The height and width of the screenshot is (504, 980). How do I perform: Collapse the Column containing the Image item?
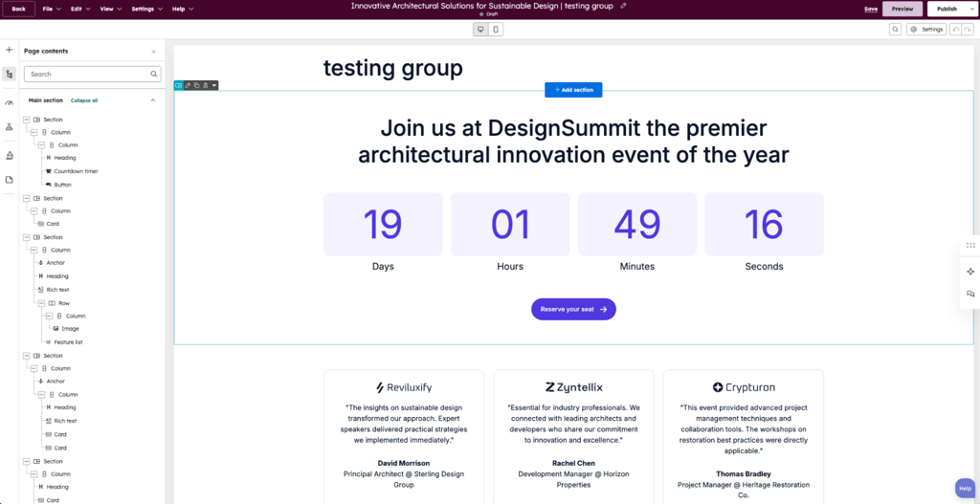[x=50, y=316]
